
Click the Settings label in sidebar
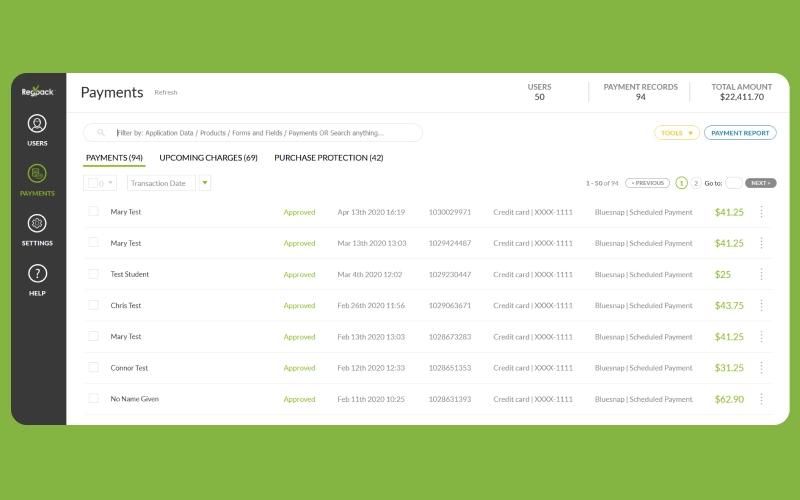[37, 243]
